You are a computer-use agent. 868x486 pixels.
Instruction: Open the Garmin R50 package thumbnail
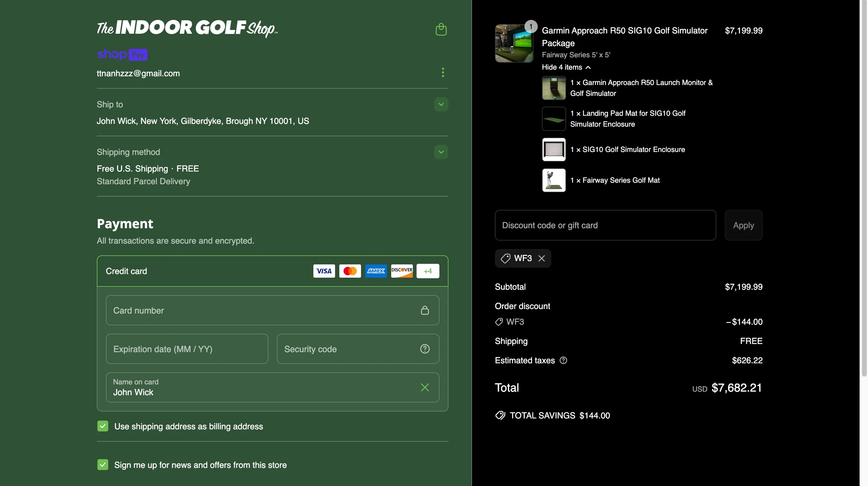tap(514, 43)
